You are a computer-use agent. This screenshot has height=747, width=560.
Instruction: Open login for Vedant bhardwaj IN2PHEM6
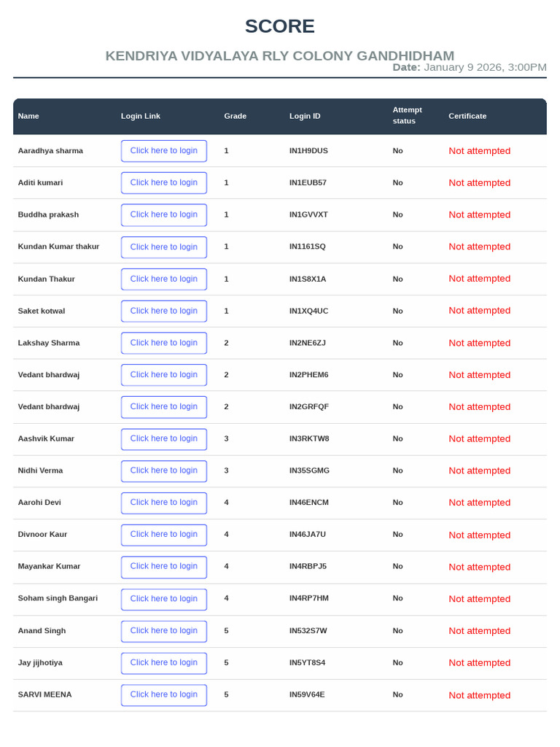pyautogui.click(x=164, y=374)
